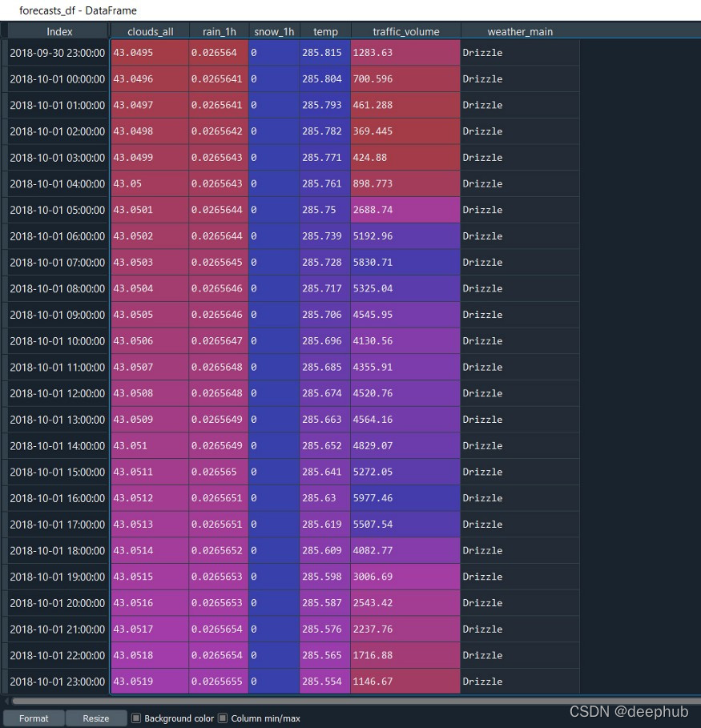This screenshot has width=701, height=728.
Task: Click the clouds_all column header
Action: (150, 31)
